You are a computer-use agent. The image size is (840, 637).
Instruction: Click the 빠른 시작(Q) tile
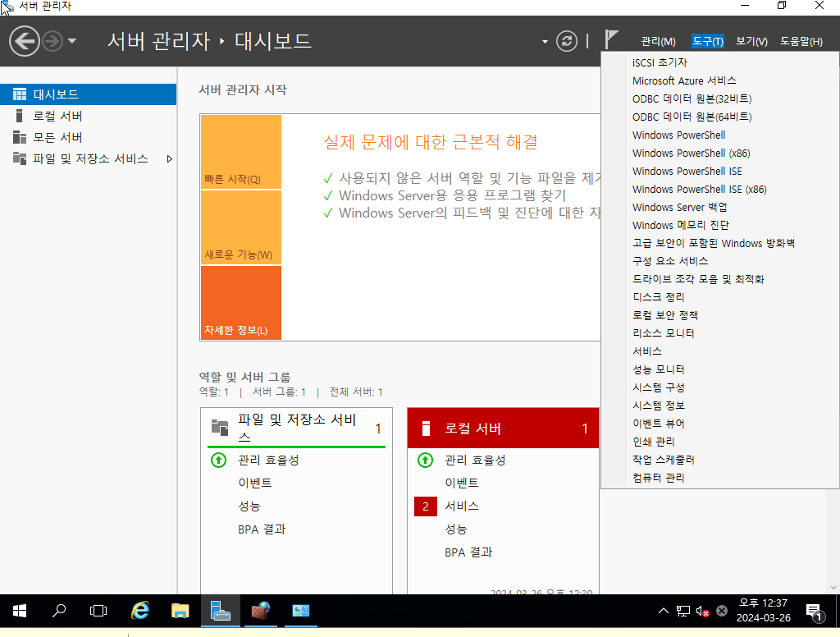241,152
